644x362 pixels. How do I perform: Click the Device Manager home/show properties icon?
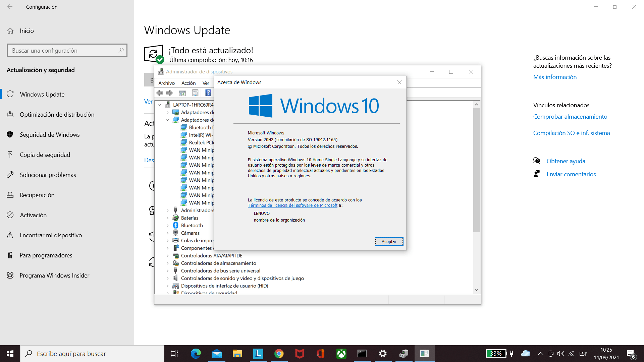pos(195,93)
